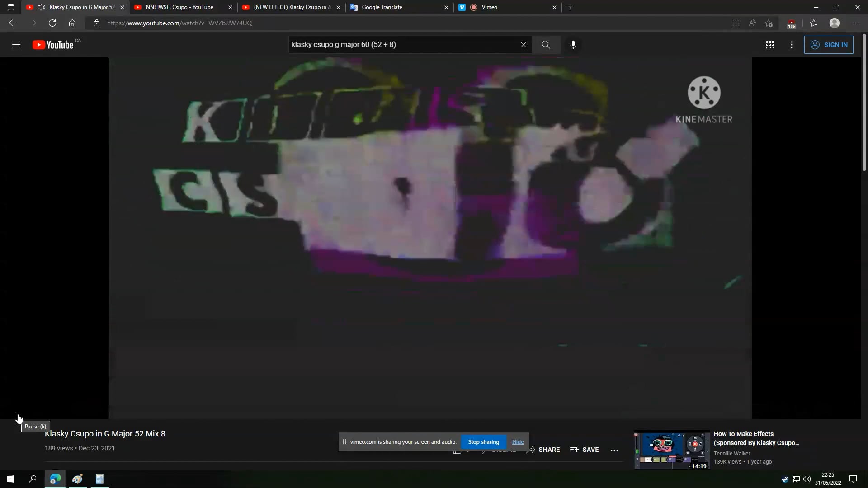Open Paint from the taskbar

point(77,479)
